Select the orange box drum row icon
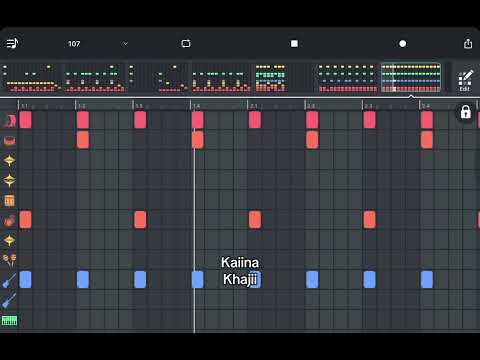Image resolution: width=480 pixels, height=360 pixels. click(x=9, y=201)
